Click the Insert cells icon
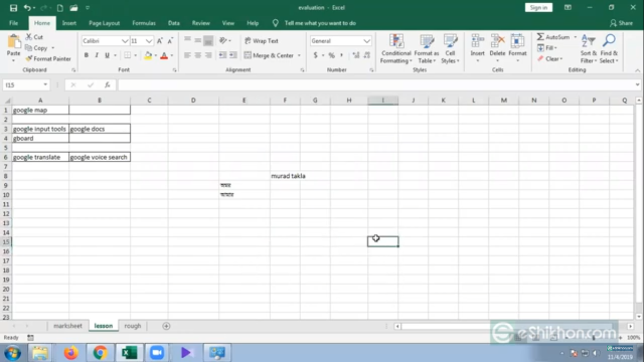 [477, 42]
